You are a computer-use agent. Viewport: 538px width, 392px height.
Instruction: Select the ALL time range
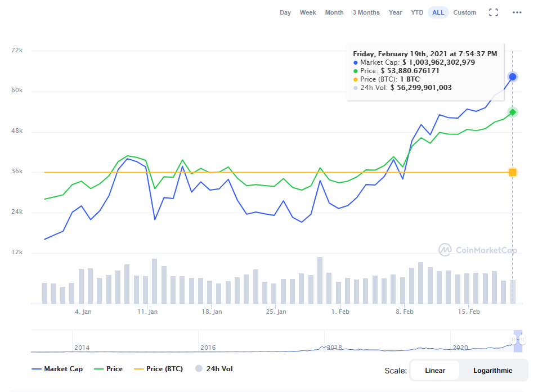pos(438,12)
